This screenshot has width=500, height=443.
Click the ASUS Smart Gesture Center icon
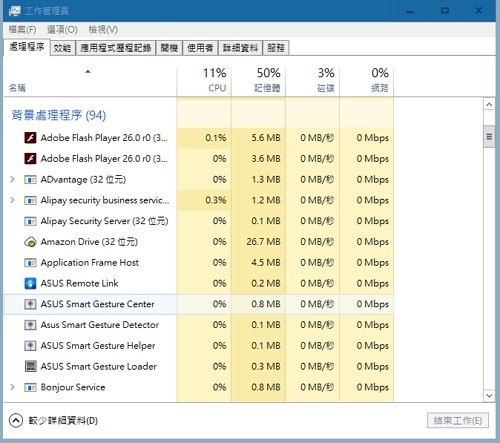[x=30, y=304]
